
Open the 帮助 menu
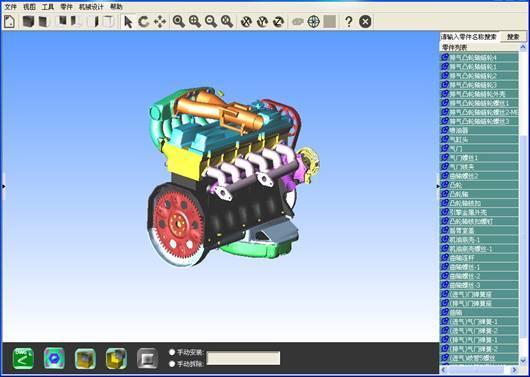116,7
